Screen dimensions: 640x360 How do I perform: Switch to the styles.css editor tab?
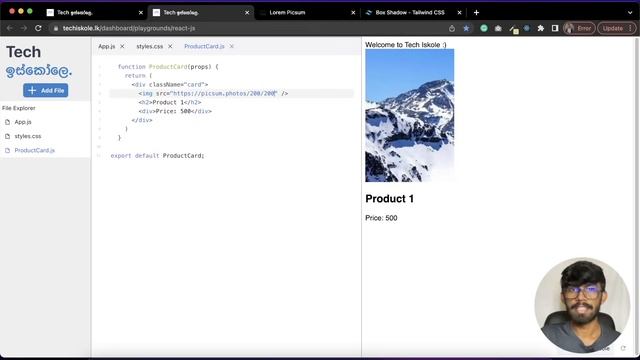click(x=149, y=47)
